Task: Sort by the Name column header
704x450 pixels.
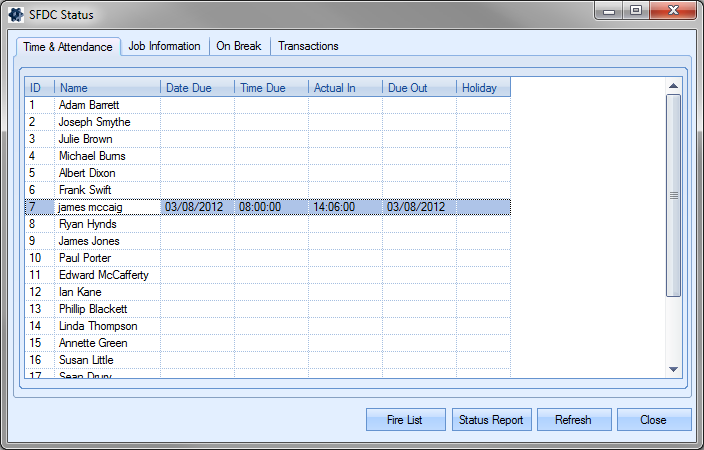Action: [x=107, y=88]
